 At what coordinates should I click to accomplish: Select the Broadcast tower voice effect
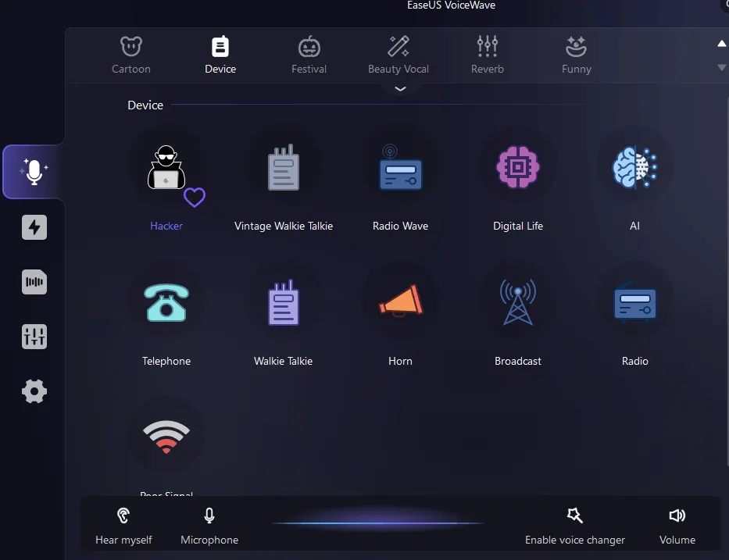(x=517, y=304)
